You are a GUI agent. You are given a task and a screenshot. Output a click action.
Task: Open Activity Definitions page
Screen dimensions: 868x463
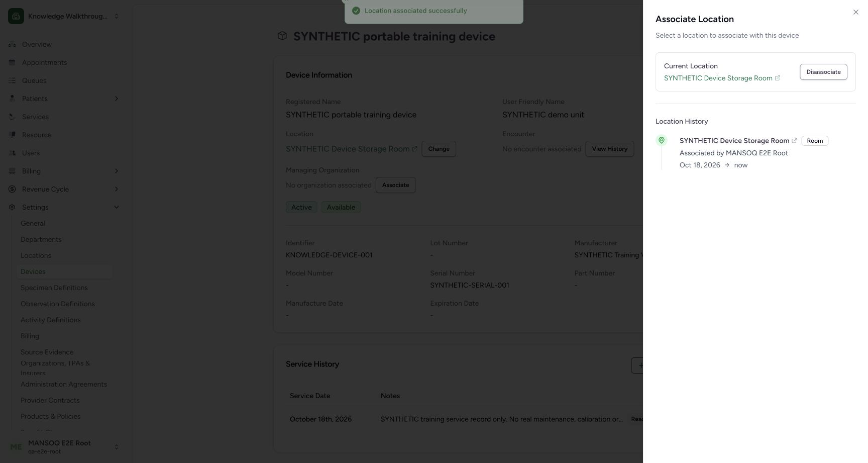(51, 320)
